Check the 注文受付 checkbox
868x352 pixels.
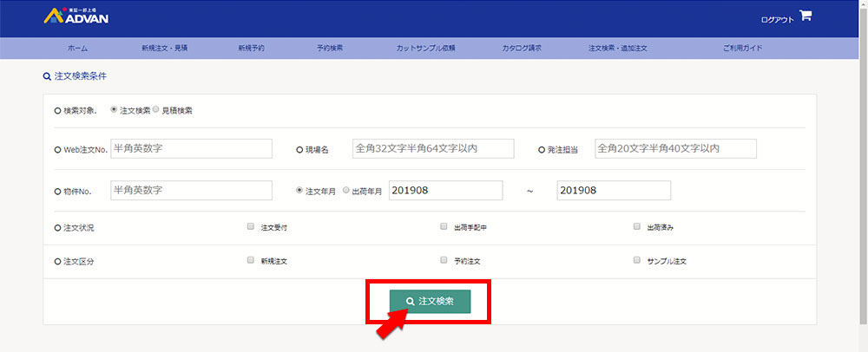(251, 227)
